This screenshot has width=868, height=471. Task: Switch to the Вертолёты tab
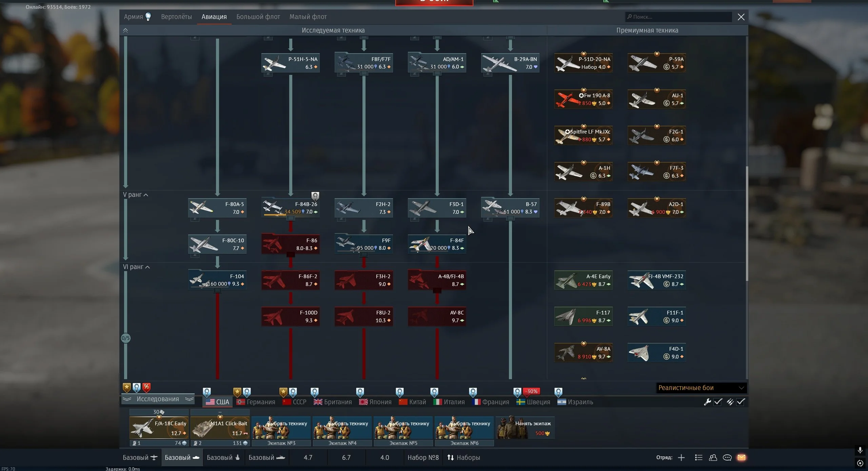click(176, 17)
